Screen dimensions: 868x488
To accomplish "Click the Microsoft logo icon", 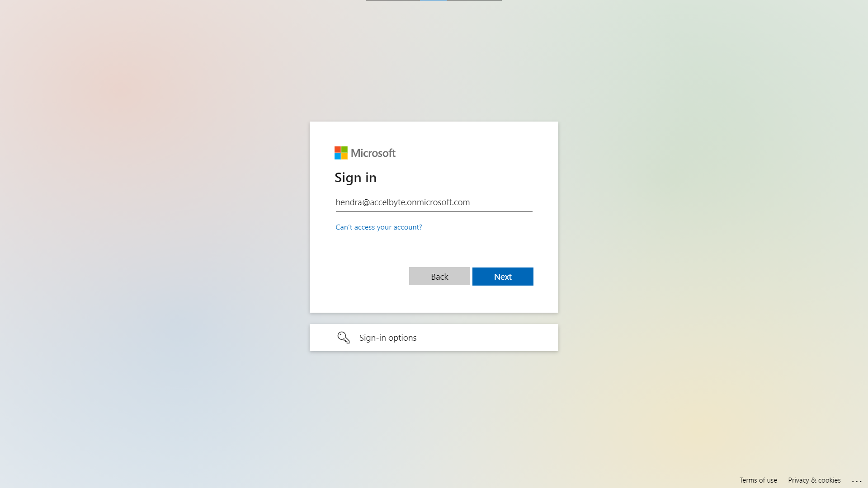I will pos(340,153).
